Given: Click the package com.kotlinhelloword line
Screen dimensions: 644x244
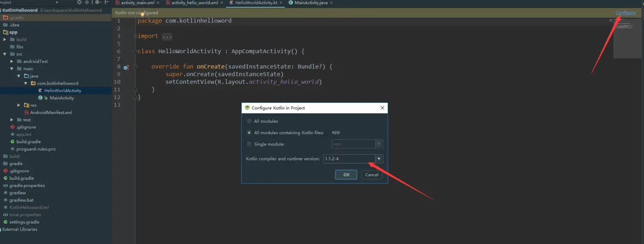Looking at the screenshot, I should coord(184,21).
